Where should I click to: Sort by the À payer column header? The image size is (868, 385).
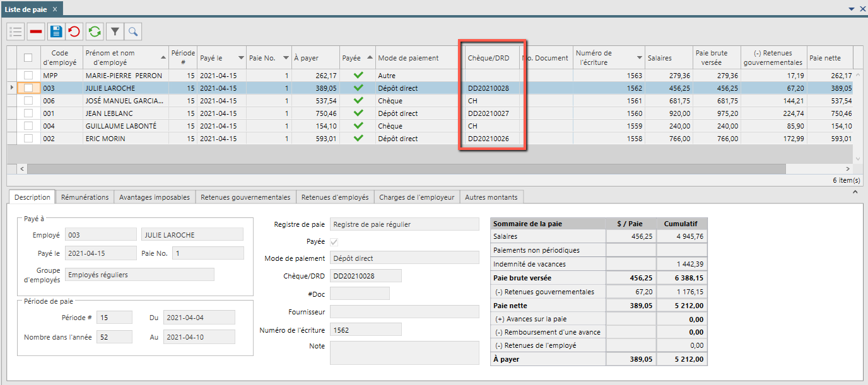pos(315,58)
